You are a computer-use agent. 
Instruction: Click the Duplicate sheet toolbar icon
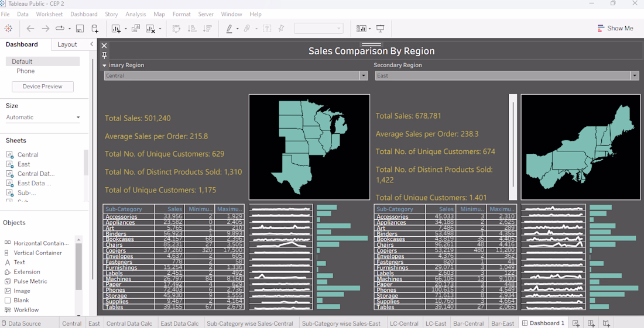(x=136, y=28)
